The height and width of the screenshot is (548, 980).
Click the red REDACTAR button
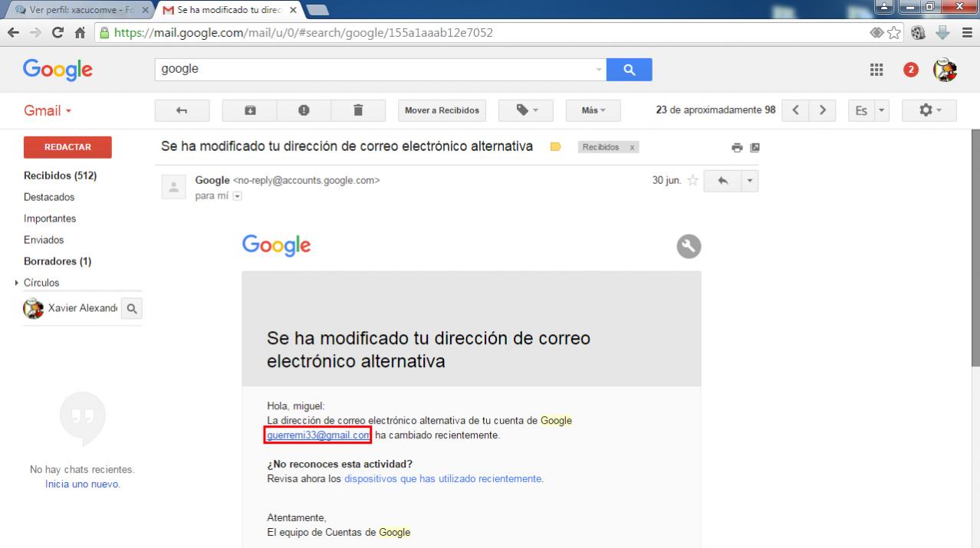(67, 147)
